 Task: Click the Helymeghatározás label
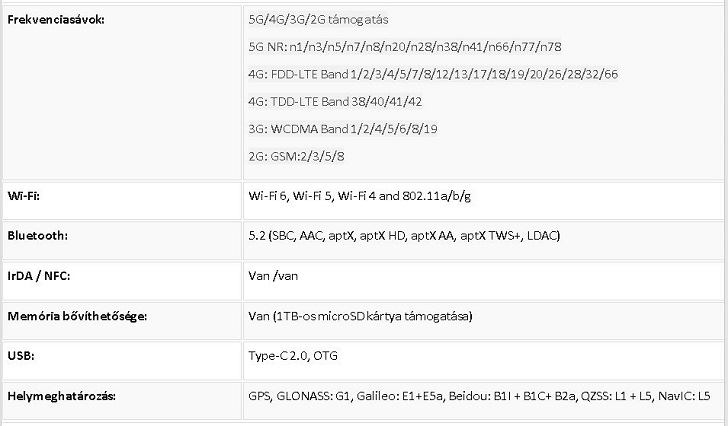point(61,396)
